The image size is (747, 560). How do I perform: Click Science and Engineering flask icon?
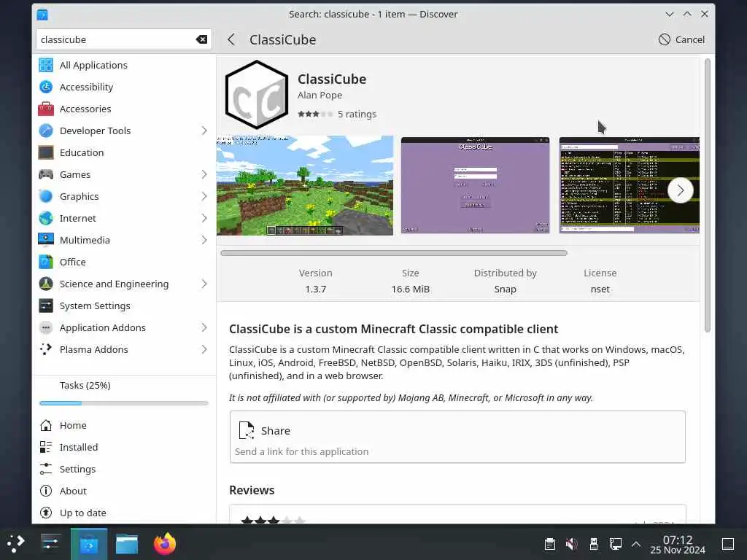(46, 284)
